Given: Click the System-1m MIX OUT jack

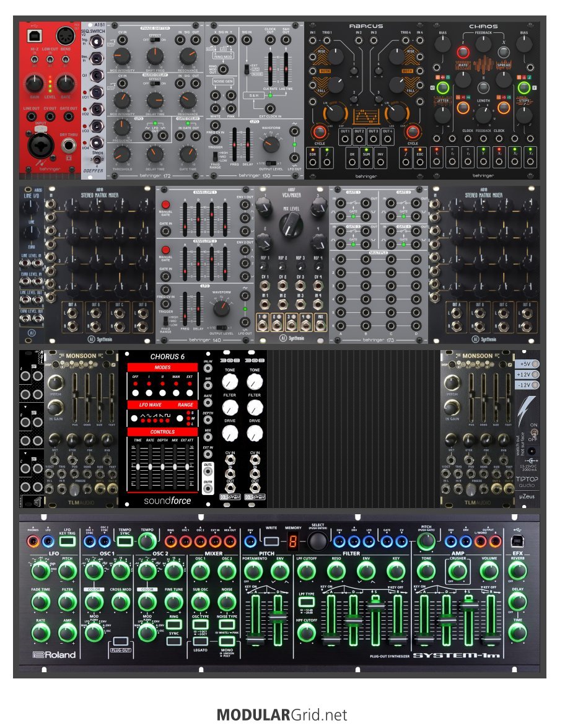Looking at the screenshot, I should (230, 541).
